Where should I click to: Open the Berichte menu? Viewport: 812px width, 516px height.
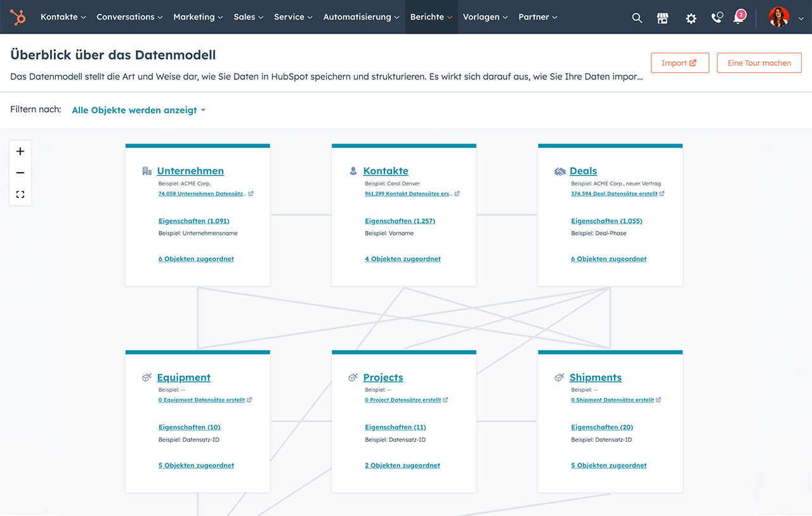click(431, 17)
